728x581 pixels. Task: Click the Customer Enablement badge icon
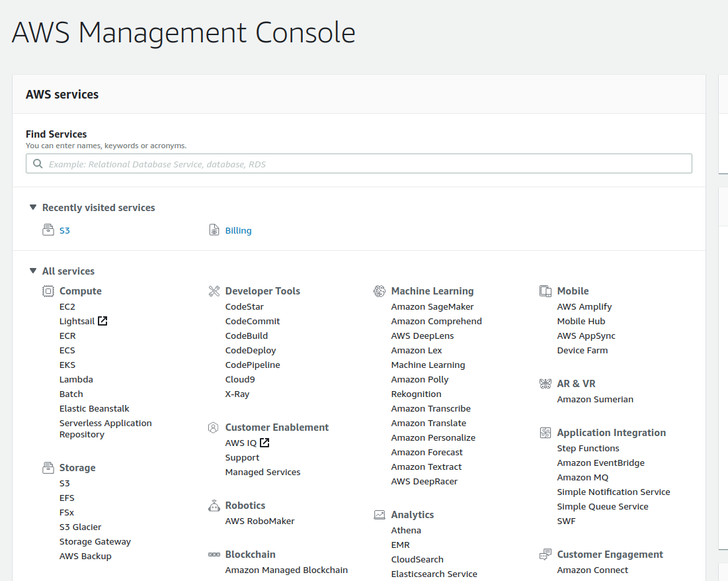214,427
